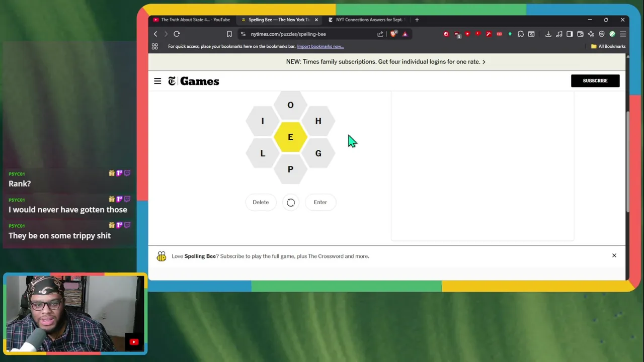Image resolution: width=644 pixels, height=362 pixels.
Task: Click the YouTube icon on webcam overlay
Action: click(134, 342)
